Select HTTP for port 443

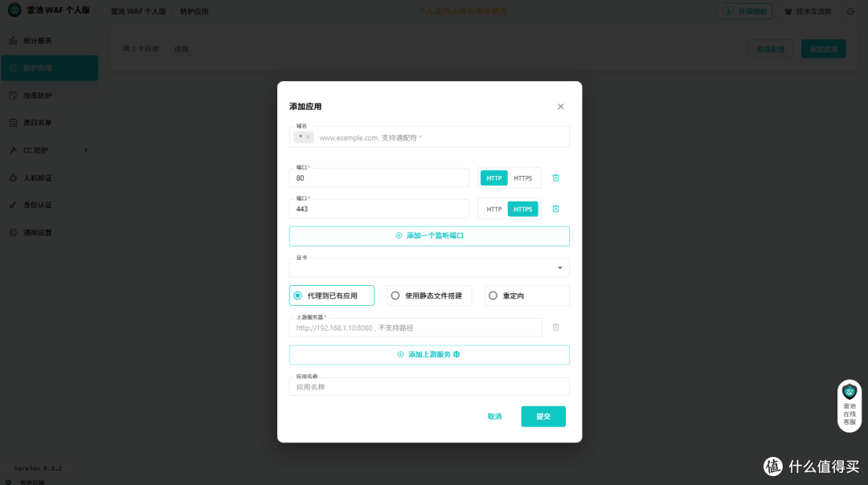coord(493,209)
